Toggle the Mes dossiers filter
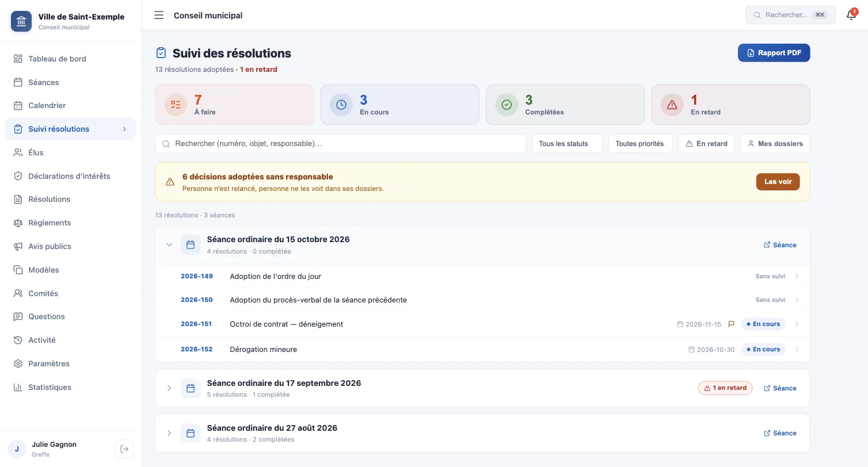 tap(775, 144)
